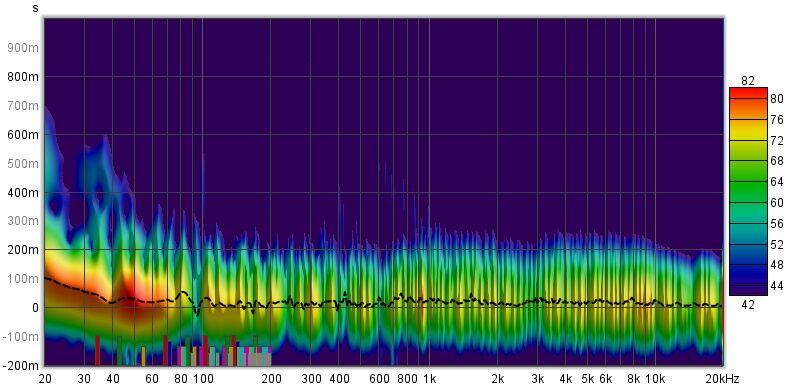Click the 300 Hz frequency axis label

(x=311, y=379)
